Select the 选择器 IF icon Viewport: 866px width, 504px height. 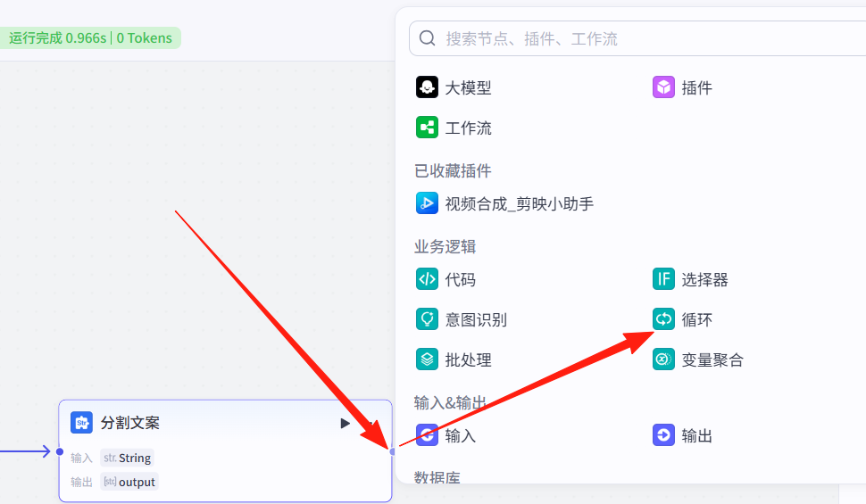coord(663,279)
